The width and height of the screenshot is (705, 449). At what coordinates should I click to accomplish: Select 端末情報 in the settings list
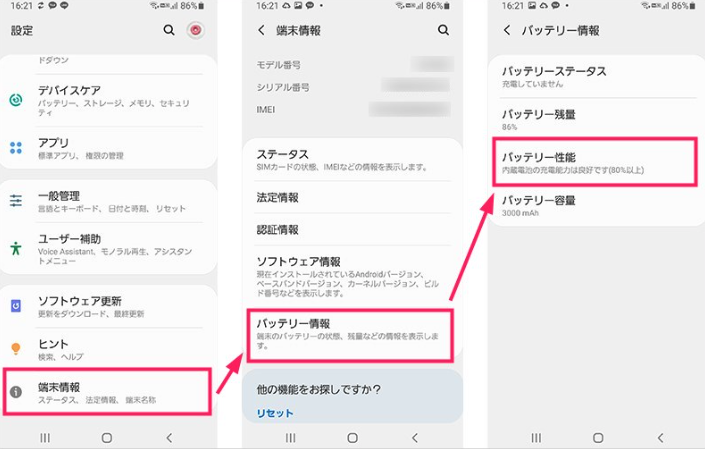[x=108, y=392]
